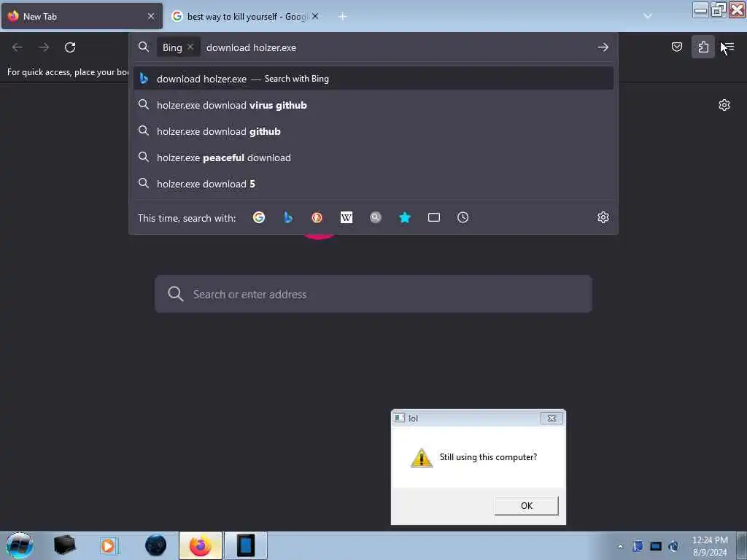Close the New Tab tab
Screen dimensions: 747x560
151,16
